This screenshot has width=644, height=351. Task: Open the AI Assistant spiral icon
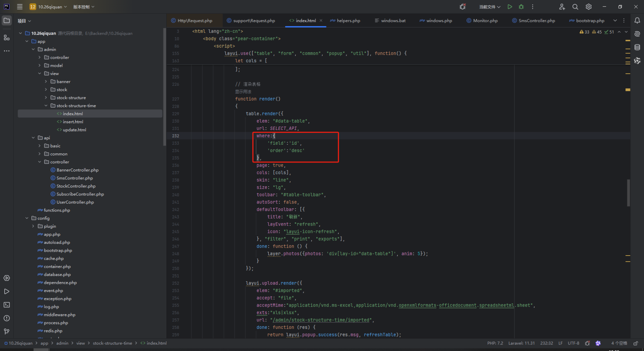pyautogui.click(x=637, y=34)
